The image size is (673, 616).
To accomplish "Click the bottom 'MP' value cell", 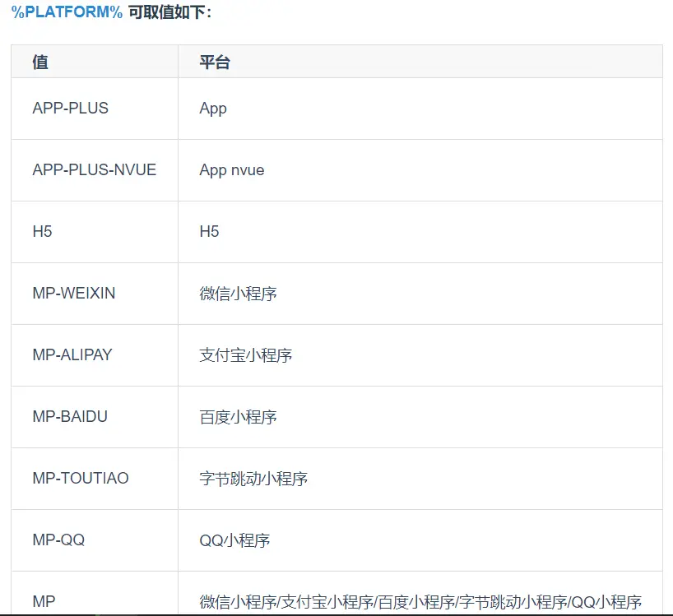I will tap(95, 593).
